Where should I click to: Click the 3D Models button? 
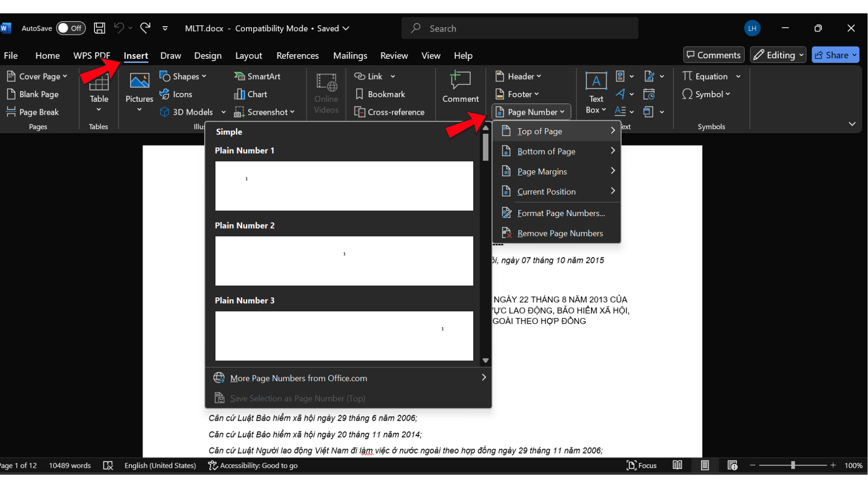pyautogui.click(x=187, y=112)
